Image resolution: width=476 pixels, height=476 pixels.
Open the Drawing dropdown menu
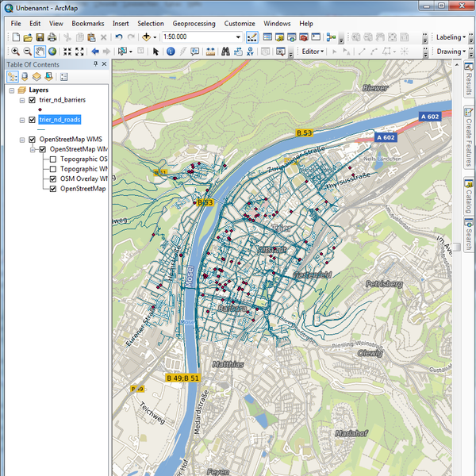click(x=451, y=52)
